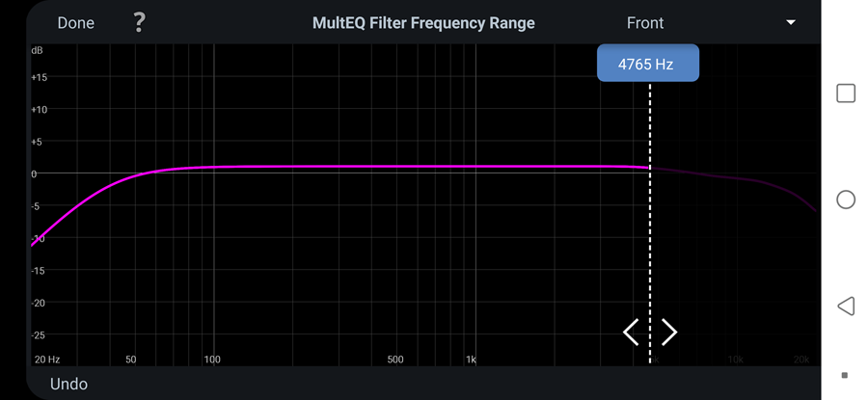The height and width of the screenshot is (400, 868).
Task: Click the dashed white cutoff line
Action: 650,241
